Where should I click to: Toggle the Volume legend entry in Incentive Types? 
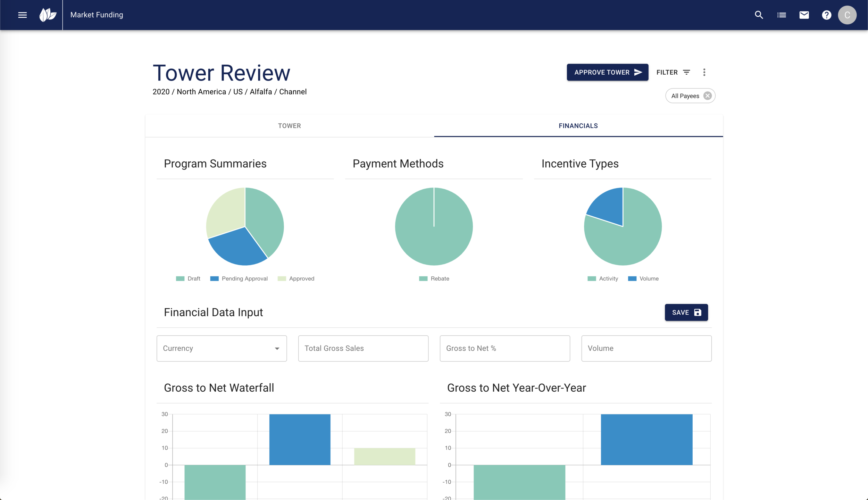pyautogui.click(x=643, y=278)
